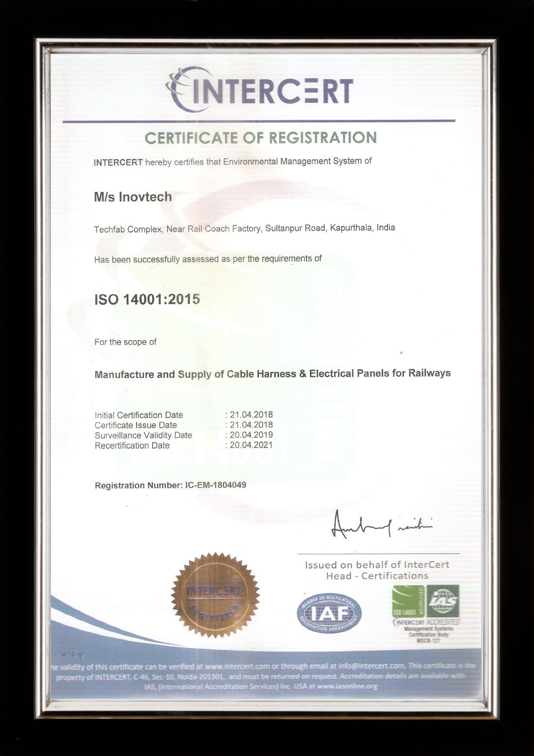Click the blue IAF oval logo
This screenshot has height=756, width=534.
pos(329,613)
